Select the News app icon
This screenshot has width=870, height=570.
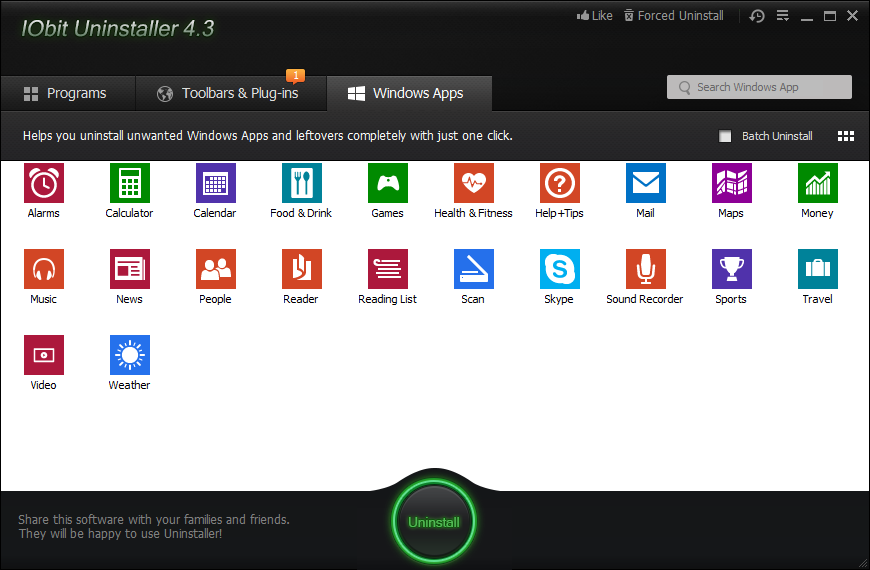click(x=130, y=269)
